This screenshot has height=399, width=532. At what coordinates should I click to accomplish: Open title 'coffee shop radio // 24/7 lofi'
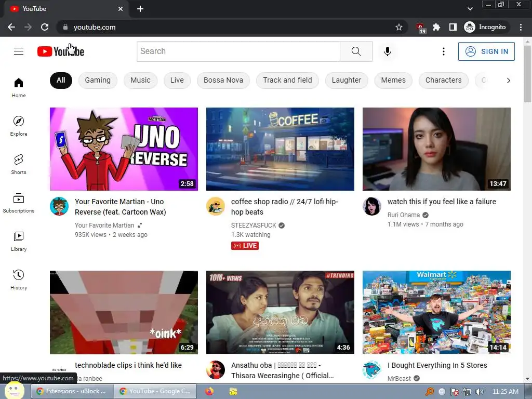(x=285, y=207)
